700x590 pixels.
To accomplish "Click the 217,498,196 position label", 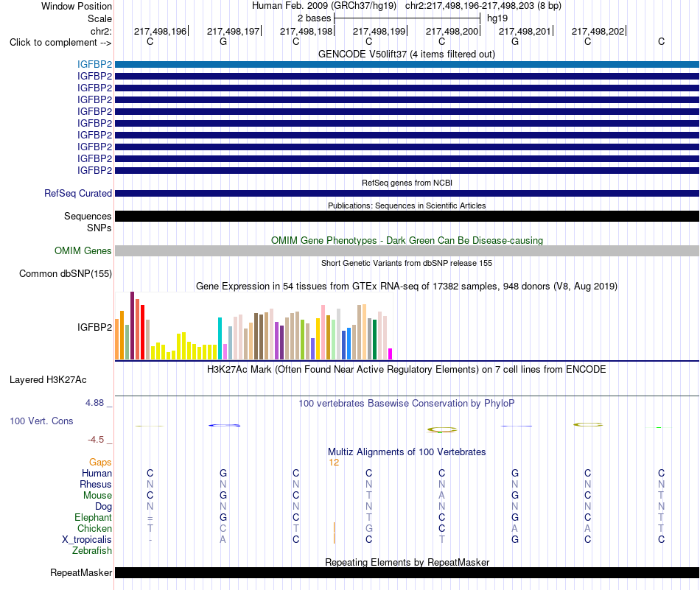I will click(x=161, y=31).
